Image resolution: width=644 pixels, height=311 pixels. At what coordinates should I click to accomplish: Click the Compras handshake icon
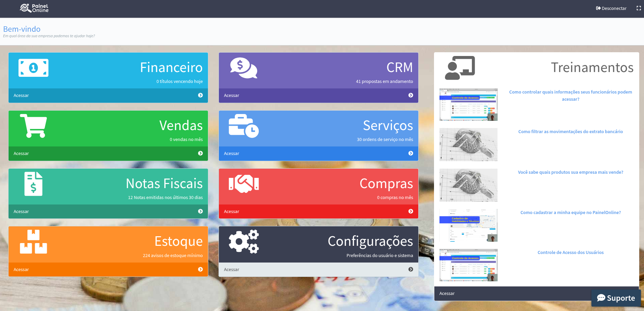[243, 184]
